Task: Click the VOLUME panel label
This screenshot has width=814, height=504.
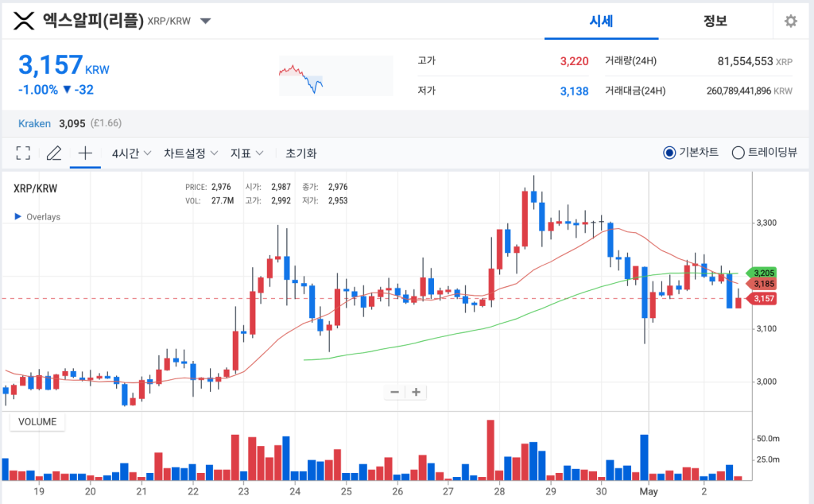Action: (x=37, y=421)
